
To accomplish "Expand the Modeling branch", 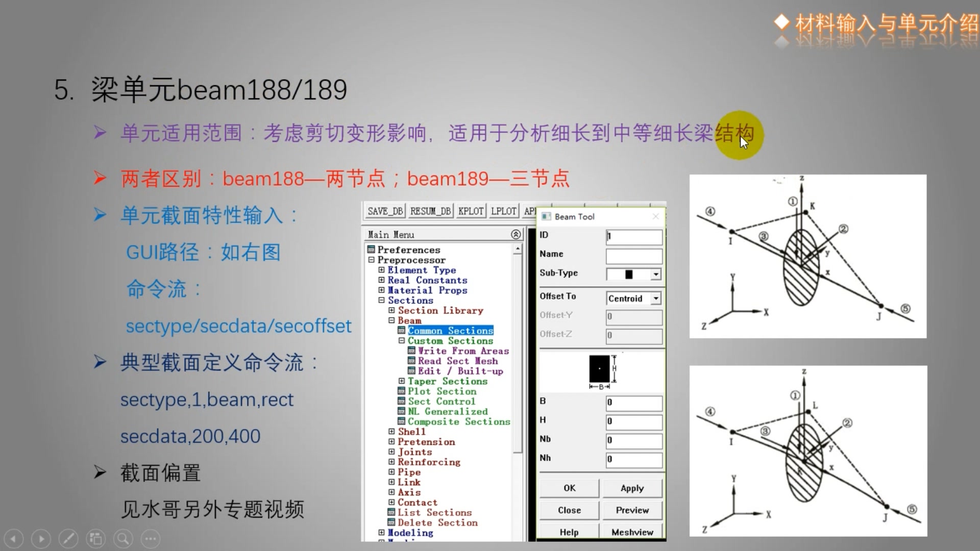I will [x=381, y=533].
